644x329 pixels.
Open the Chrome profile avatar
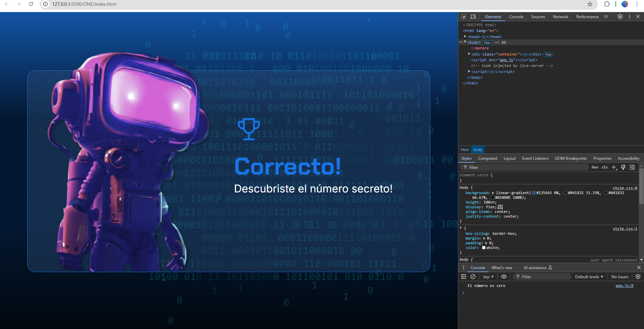tap(625, 4)
